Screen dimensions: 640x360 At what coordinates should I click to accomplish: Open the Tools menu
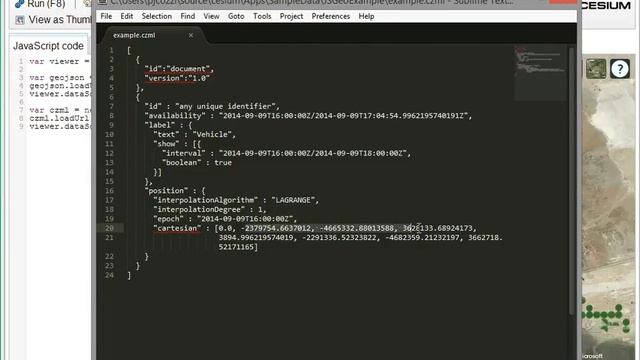tap(262, 16)
